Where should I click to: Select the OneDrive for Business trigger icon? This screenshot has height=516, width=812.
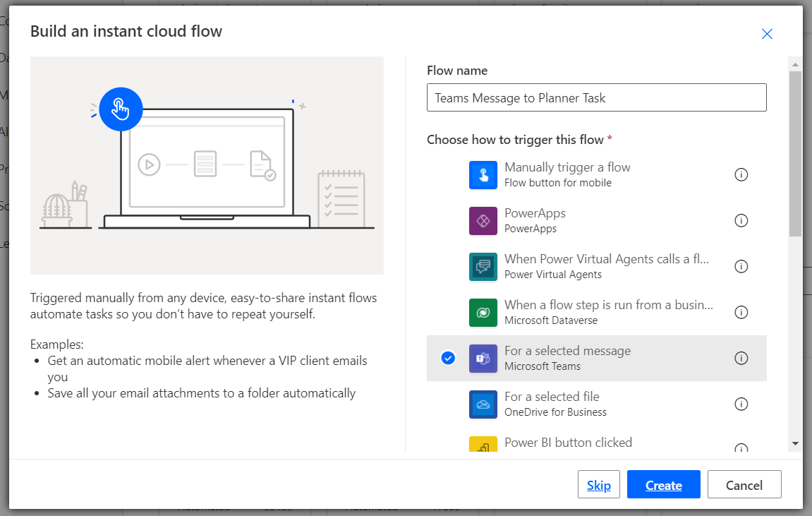[484, 404]
